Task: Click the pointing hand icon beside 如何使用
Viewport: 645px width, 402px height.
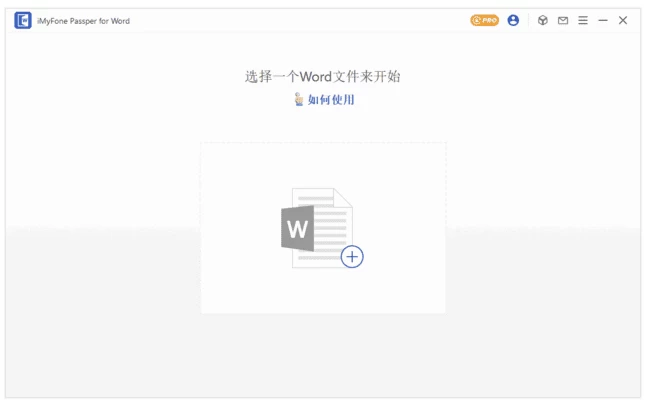Action: tap(298, 99)
